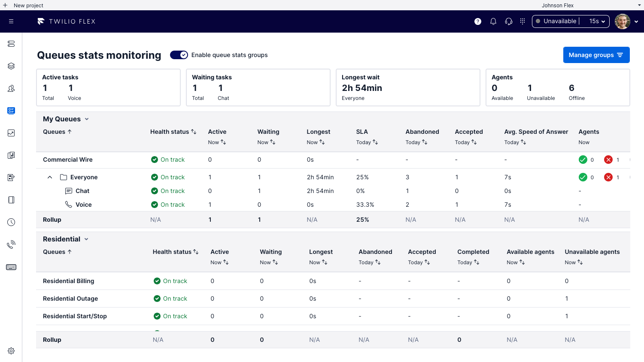The height and width of the screenshot is (362, 644).
Task: Open the settings gear at sidebar bottom
Action: click(x=11, y=350)
